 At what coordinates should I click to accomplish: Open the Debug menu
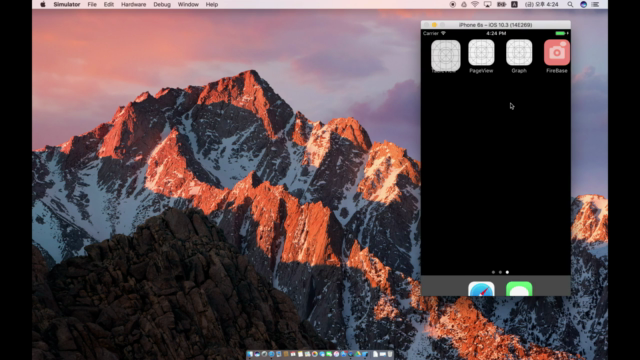click(162, 4)
